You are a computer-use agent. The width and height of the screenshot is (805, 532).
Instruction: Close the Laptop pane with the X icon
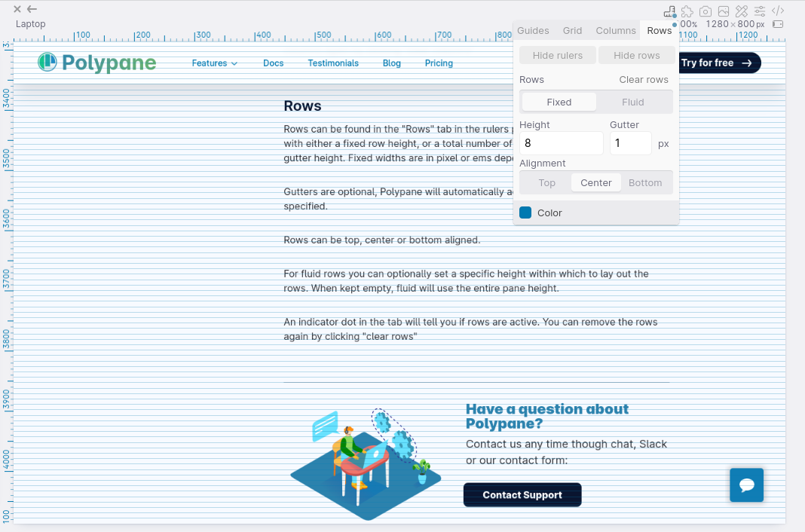(17, 9)
